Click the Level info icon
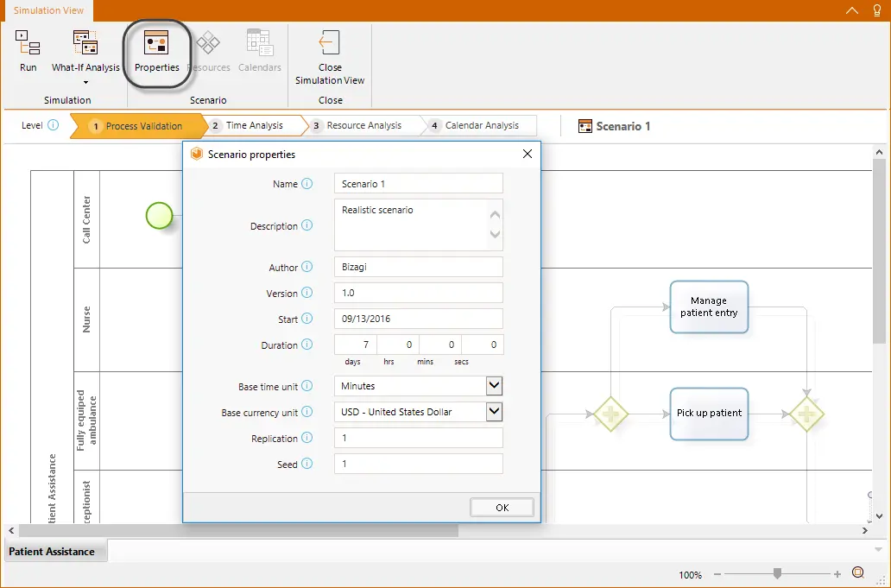The width and height of the screenshot is (891, 588). point(53,125)
